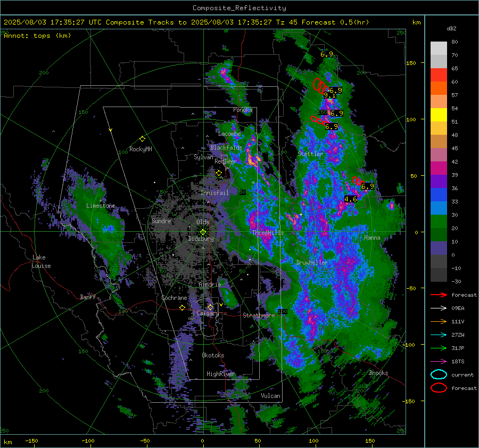Click the yellow diamond marker below RedDeer

pyautogui.click(x=219, y=173)
